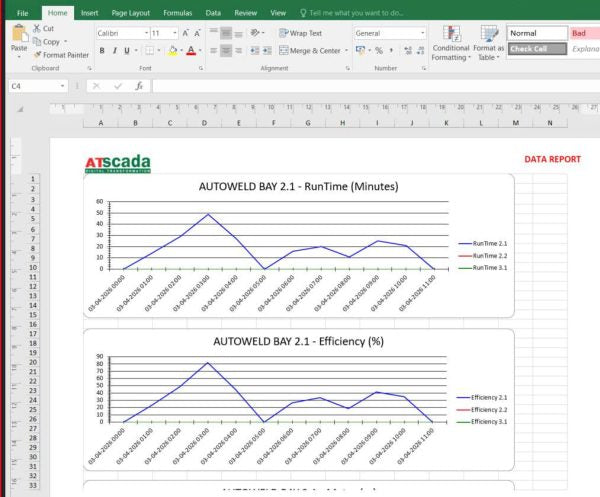Apply yellow fill color bucket
The image size is (600, 497).
(173, 51)
